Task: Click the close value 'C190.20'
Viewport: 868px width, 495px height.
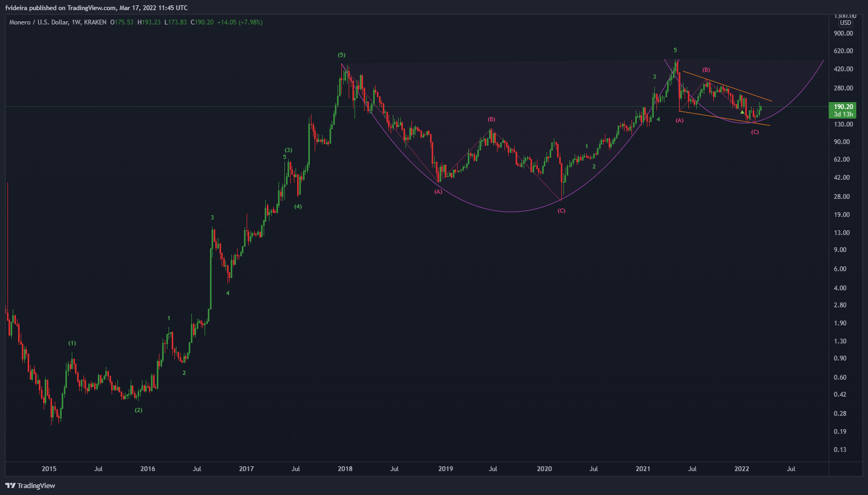Action: click(x=202, y=22)
